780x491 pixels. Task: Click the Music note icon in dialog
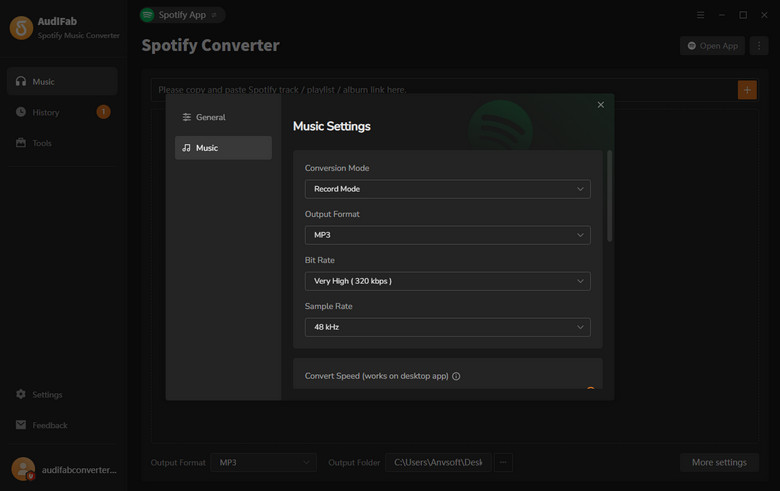point(187,148)
